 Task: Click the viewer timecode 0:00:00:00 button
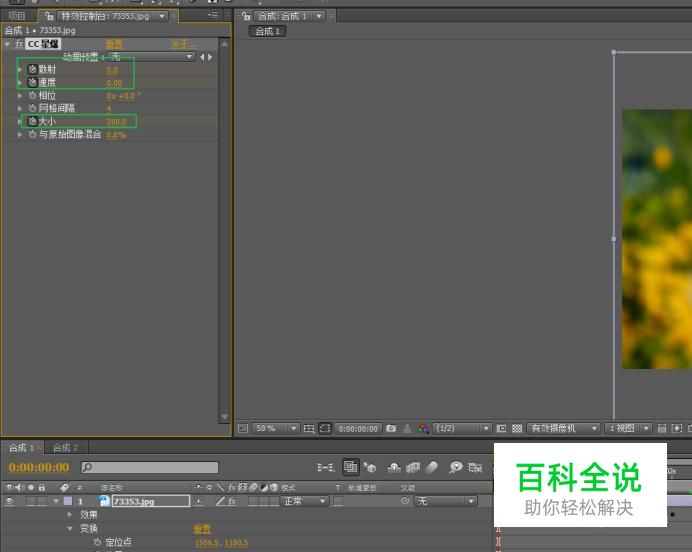coord(357,428)
